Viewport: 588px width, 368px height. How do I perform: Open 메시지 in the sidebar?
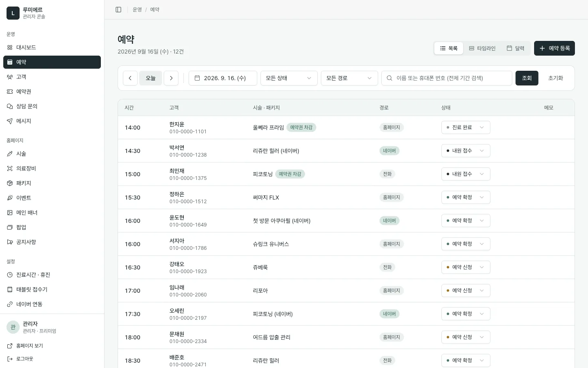point(52,121)
